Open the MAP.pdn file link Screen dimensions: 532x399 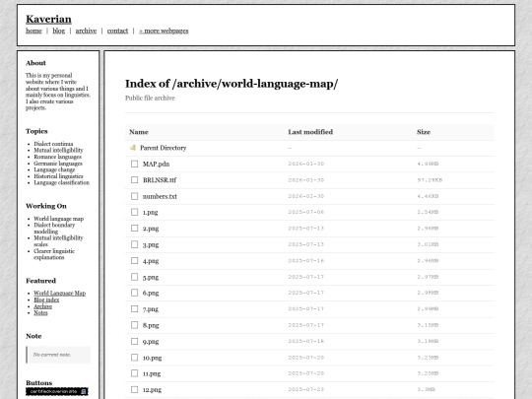click(156, 164)
